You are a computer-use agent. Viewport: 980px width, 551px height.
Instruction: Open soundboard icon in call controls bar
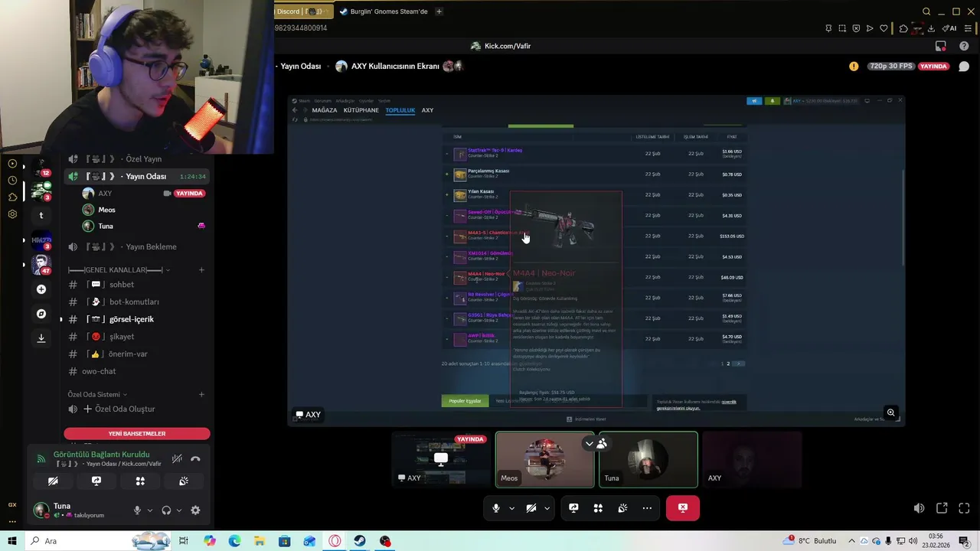[x=622, y=508]
